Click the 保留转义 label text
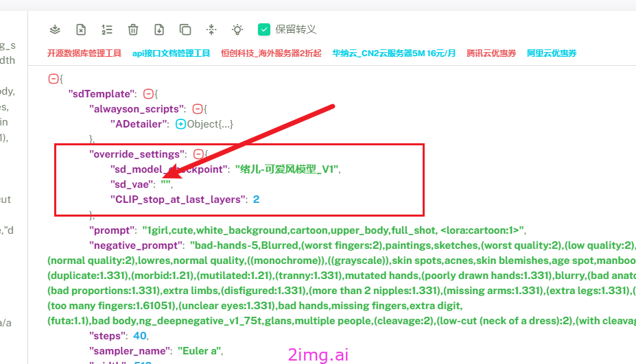The image size is (636, 364). pyautogui.click(x=295, y=29)
